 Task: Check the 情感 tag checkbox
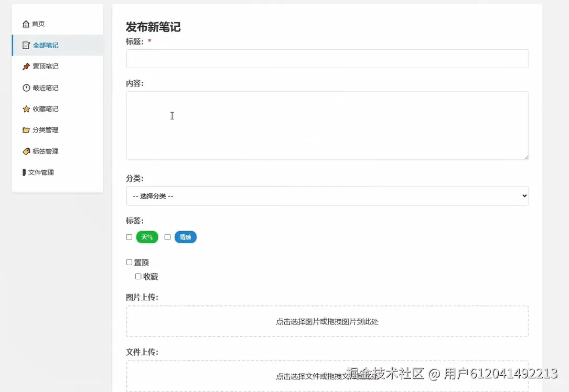pyautogui.click(x=167, y=237)
